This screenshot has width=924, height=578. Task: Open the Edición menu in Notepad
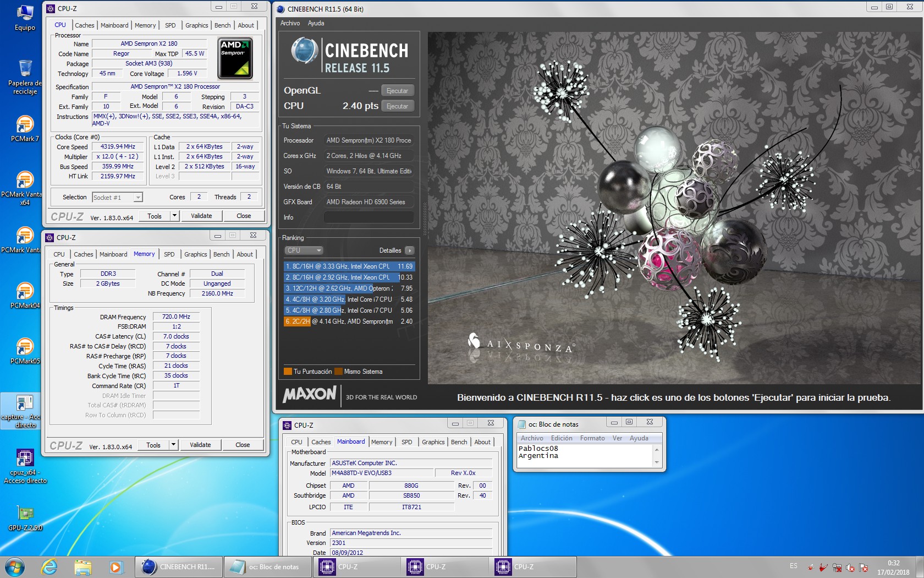click(x=562, y=438)
